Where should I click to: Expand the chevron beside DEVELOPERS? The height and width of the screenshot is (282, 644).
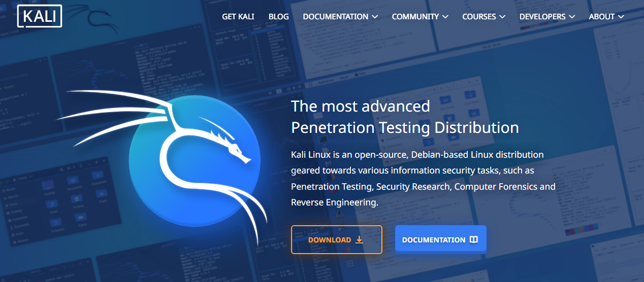[x=572, y=17]
